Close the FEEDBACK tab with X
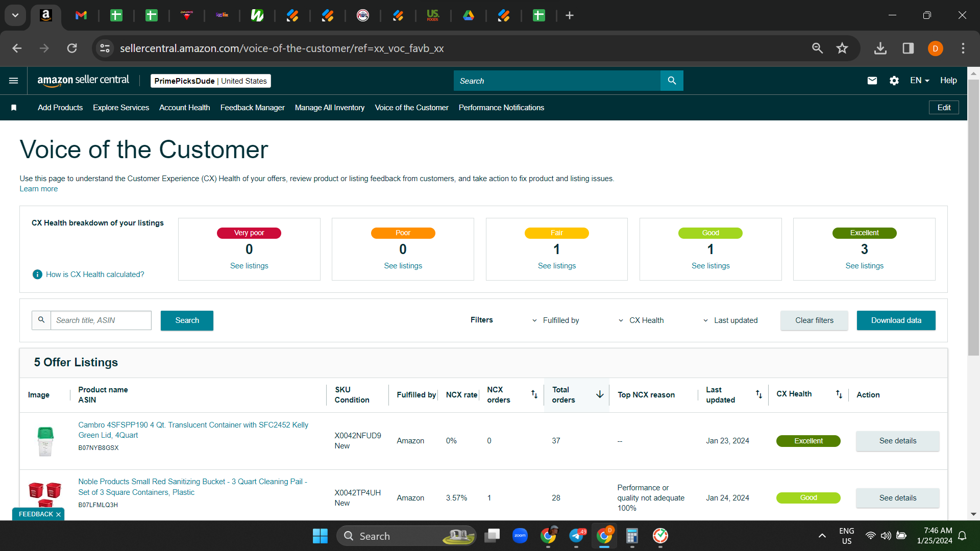Viewport: 980px width, 551px height. 58,514
